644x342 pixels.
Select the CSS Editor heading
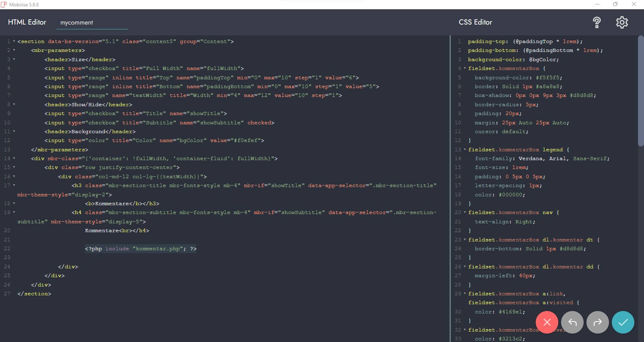[x=475, y=23]
